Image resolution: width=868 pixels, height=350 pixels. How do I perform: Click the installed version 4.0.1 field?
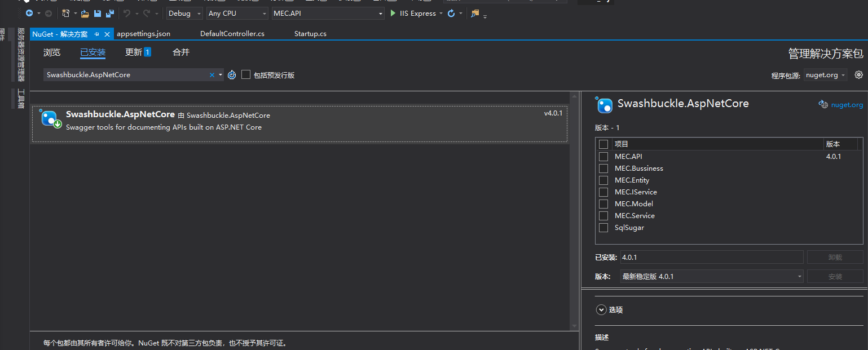(712, 258)
